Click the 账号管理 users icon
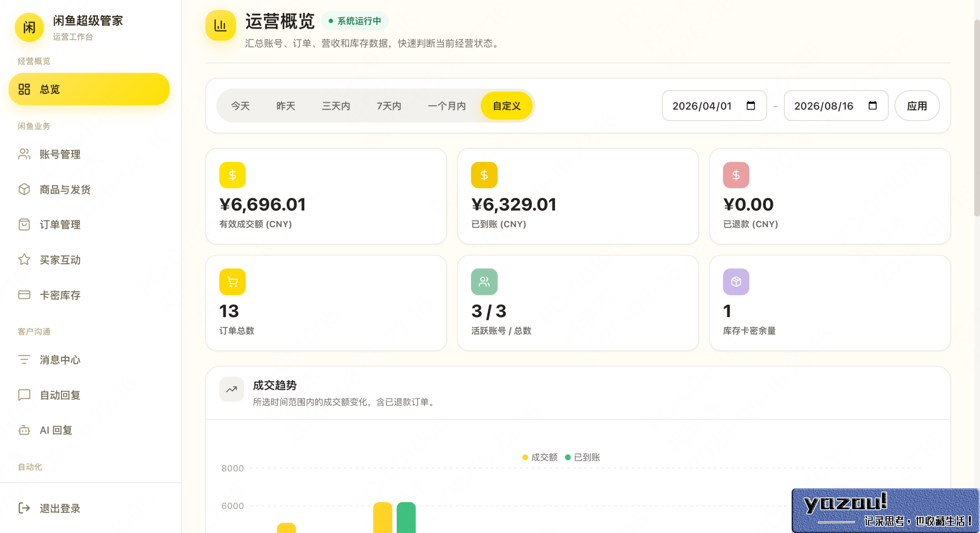980x533 pixels. [x=24, y=154]
